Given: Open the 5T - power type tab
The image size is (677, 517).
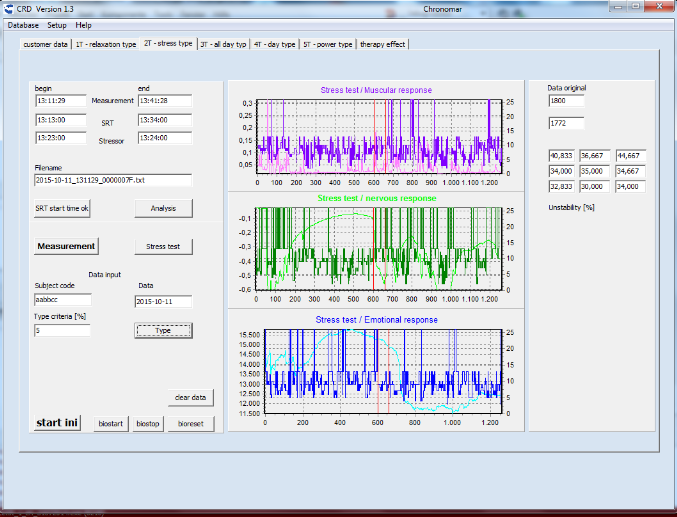Looking at the screenshot, I should pos(328,45).
